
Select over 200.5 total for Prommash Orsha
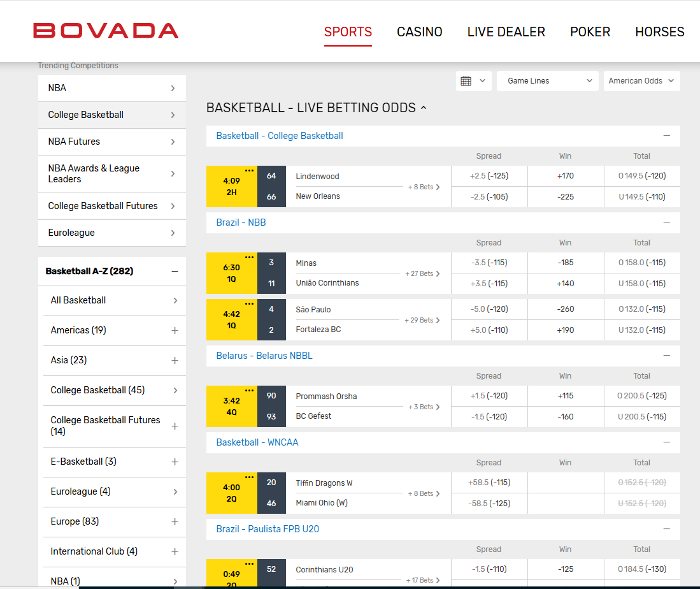(x=641, y=396)
